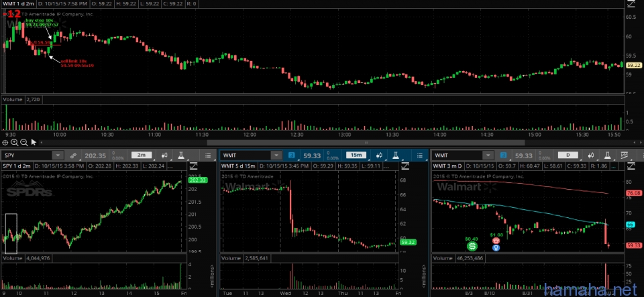Open studies flask icon in WMT daily panel

pos(608,156)
